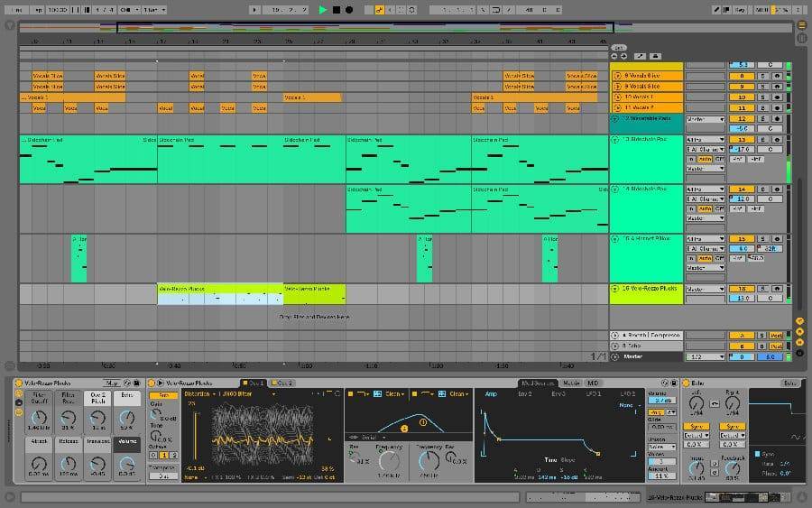
Task: Open the Distortion effect dropdown in Wavetable
Action: coord(230,394)
